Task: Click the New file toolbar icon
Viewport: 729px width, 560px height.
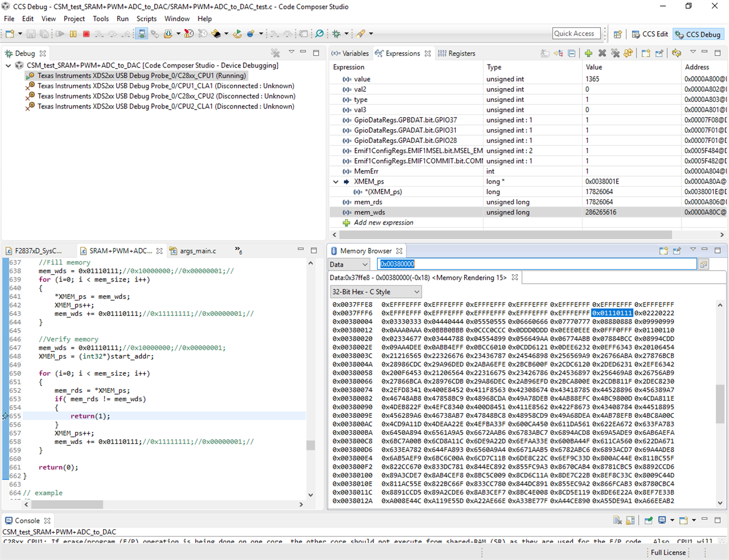Action: point(10,34)
